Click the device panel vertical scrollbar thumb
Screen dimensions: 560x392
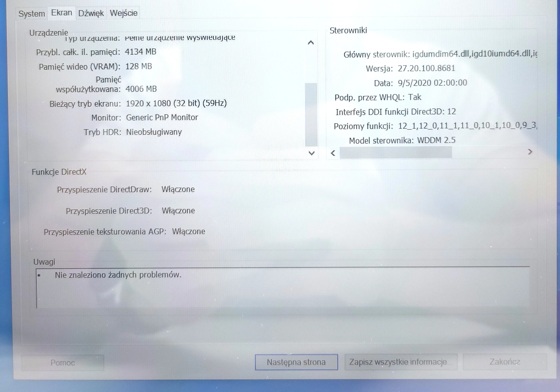tap(311, 114)
